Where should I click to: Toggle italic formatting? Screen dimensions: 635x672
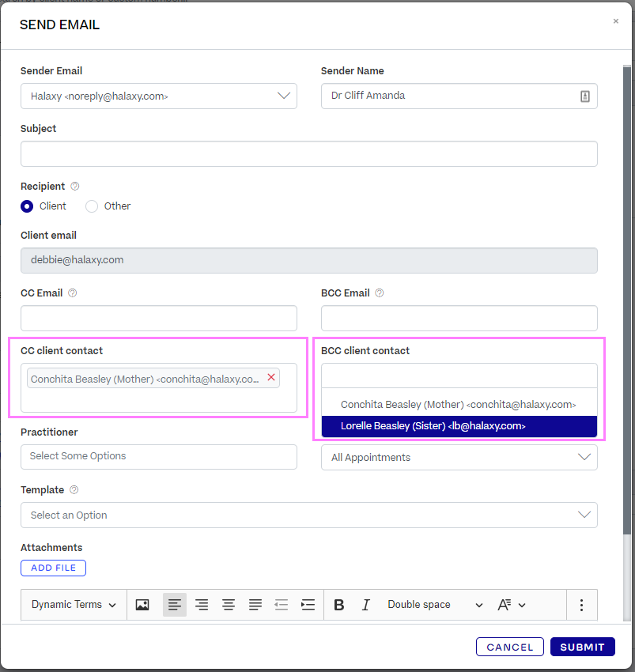coord(365,605)
